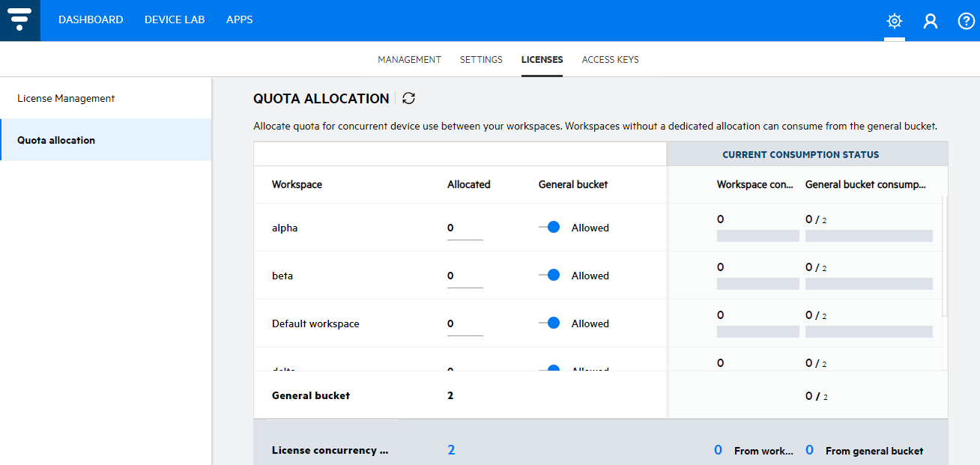980x465 pixels.
Task: Open the Access Keys tab
Action: pyautogui.click(x=610, y=60)
